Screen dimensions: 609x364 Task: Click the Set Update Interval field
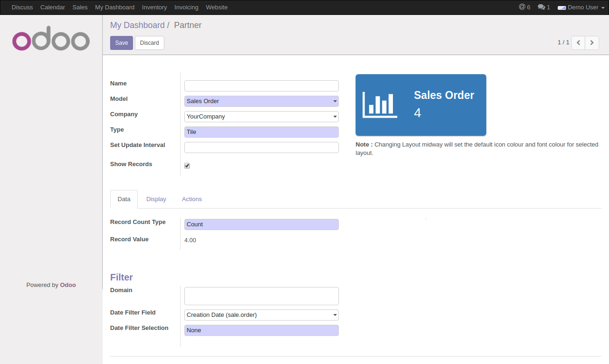(x=261, y=147)
